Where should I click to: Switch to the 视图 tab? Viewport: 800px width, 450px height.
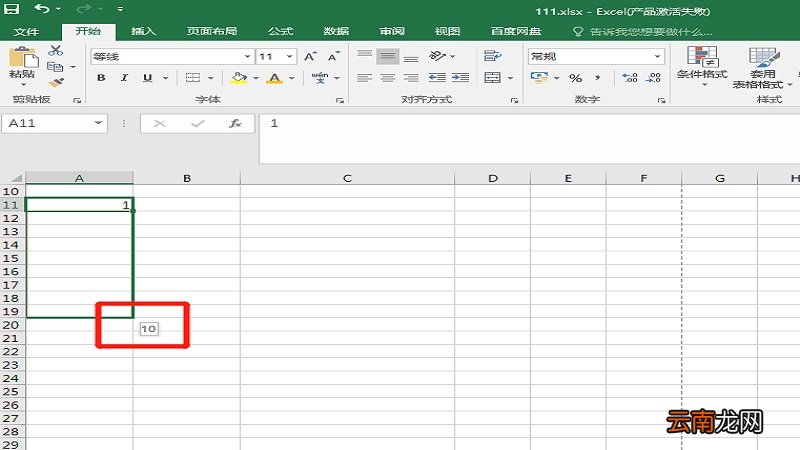pyautogui.click(x=447, y=31)
